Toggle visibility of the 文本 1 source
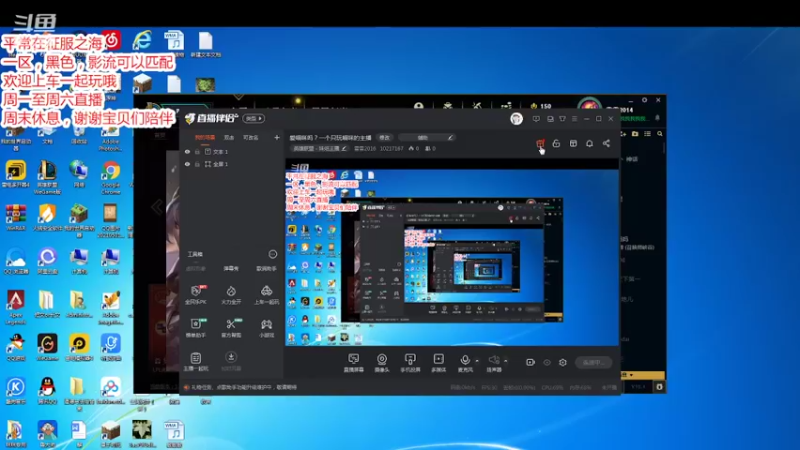The height and width of the screenshot is (450, 800). point(187,152)
